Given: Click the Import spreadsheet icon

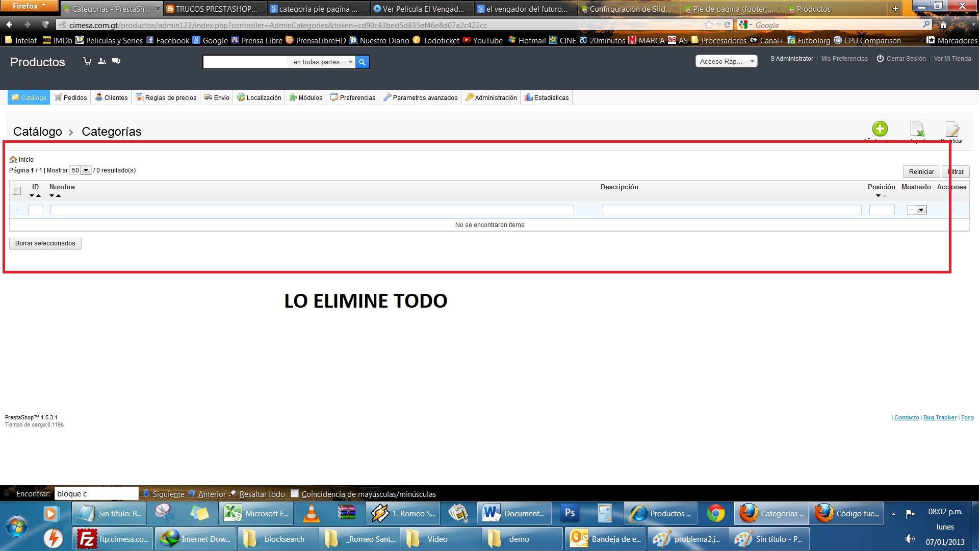Looking at the screenshot, I should tap(918, 129).
